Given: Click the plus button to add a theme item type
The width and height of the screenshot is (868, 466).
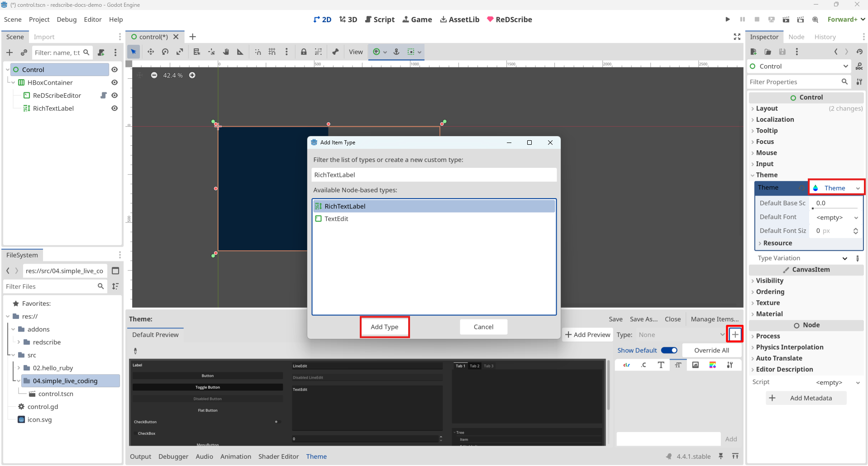Looking at the screenshot, I should pyautogui.click(x=735, y=335).
